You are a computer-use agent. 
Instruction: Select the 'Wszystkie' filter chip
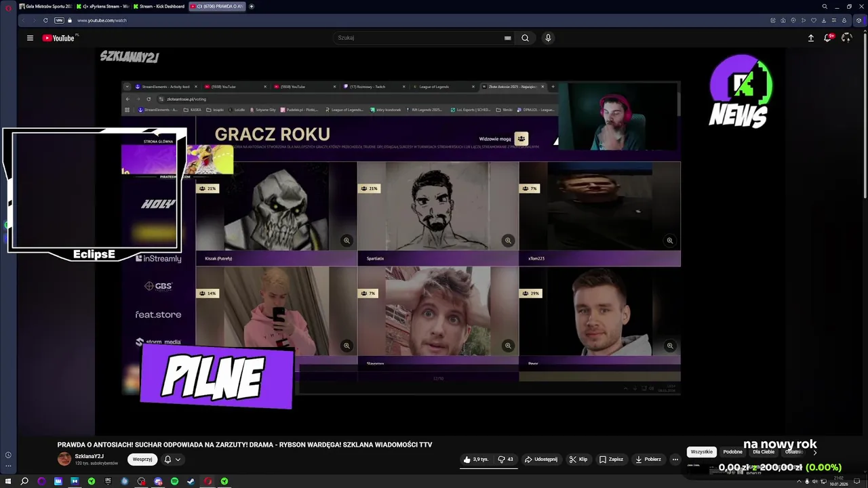click(x=702, y=452)
